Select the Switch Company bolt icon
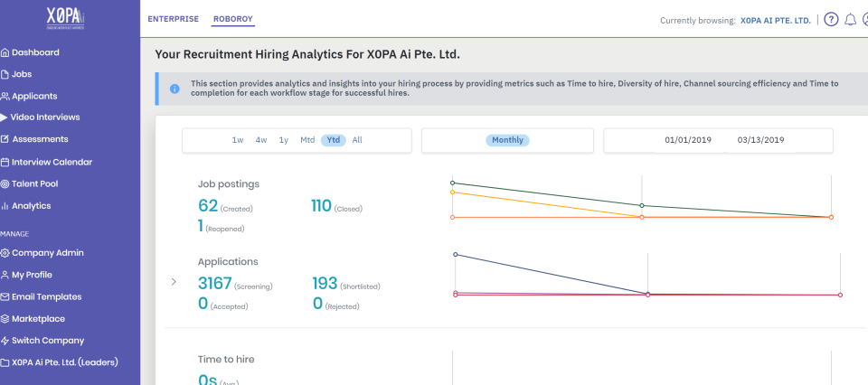868x385 pixels. [5, 341]
